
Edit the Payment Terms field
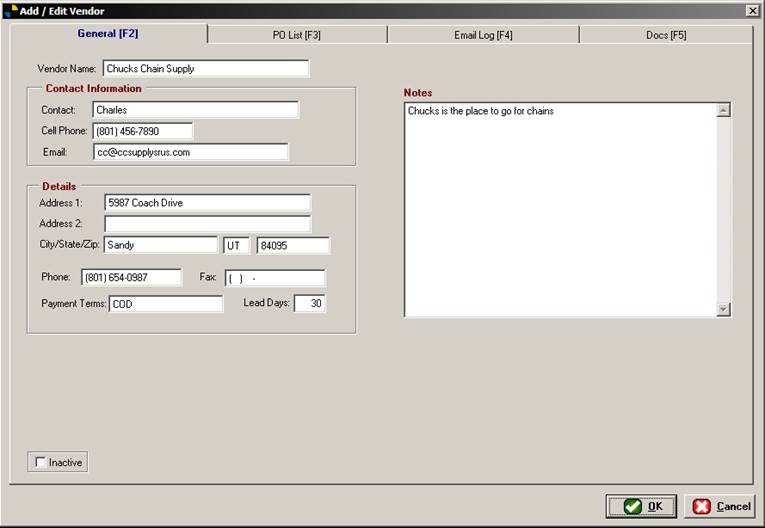[165, 304]
